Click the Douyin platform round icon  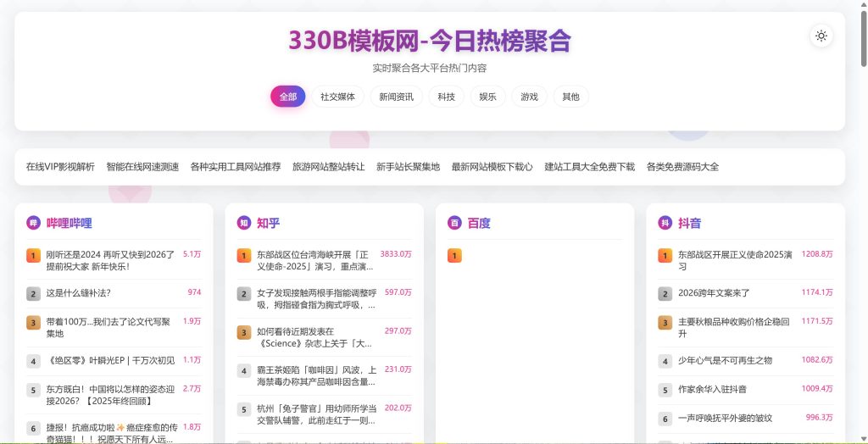tap(665, 223)
